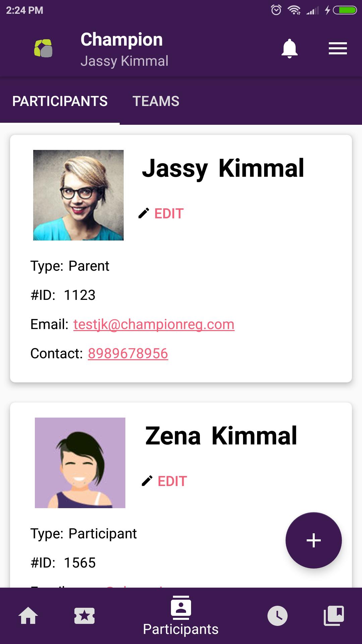Tap pencil icon beside Zena Kimmal's Edit
The image size is (362, 644).
tap(147, 481)
